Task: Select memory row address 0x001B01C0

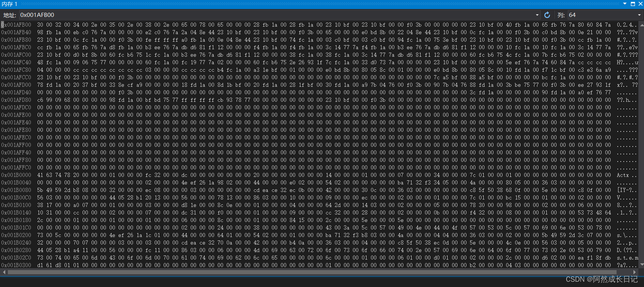Action: (16, 228)
